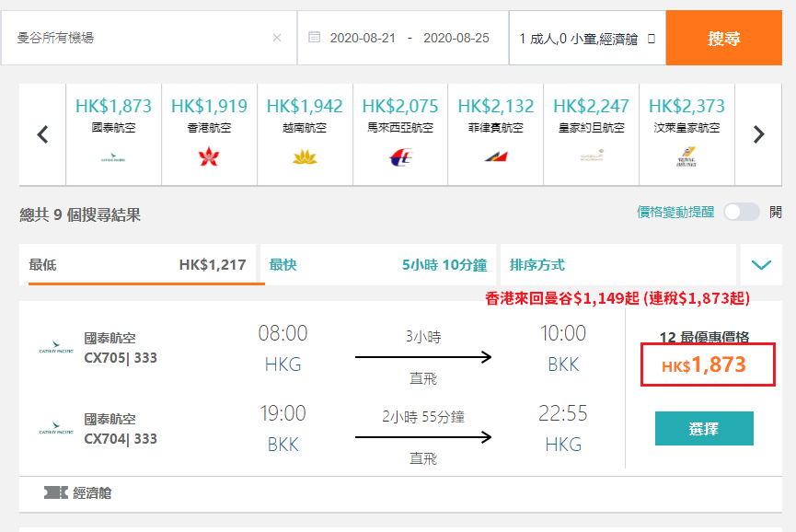
Task: Open passengers and cabin class dropdown
Action: [587, 38]
